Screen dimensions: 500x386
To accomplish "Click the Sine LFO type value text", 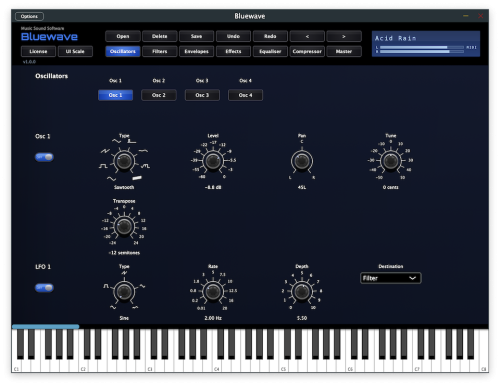I will [x=124, y=318].
